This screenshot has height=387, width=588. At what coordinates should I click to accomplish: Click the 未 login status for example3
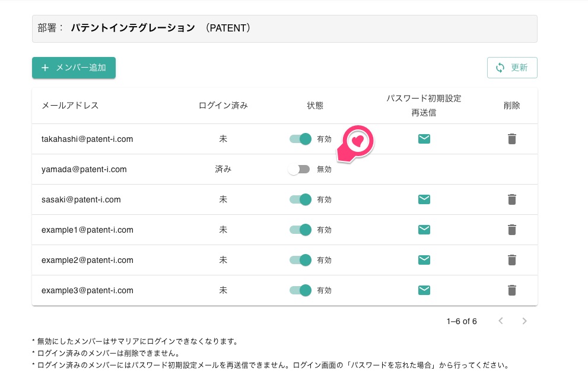click(x=223, y=290)
